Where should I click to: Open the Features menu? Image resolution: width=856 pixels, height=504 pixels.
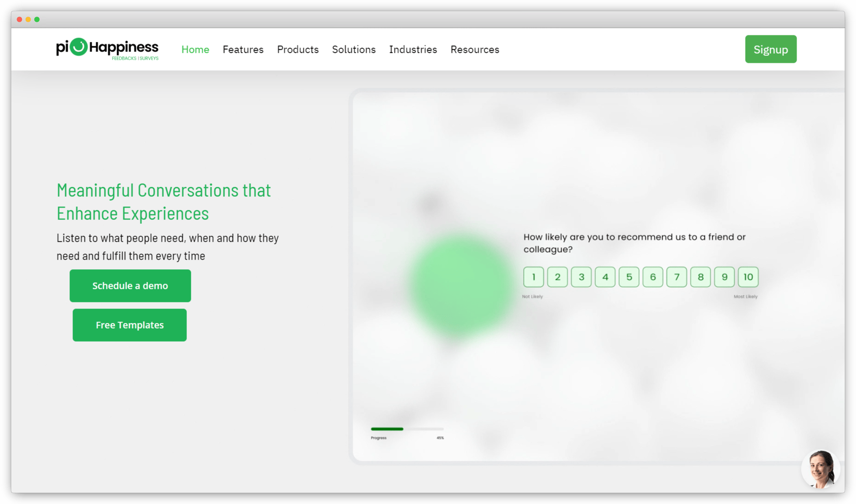click(243, 49)
